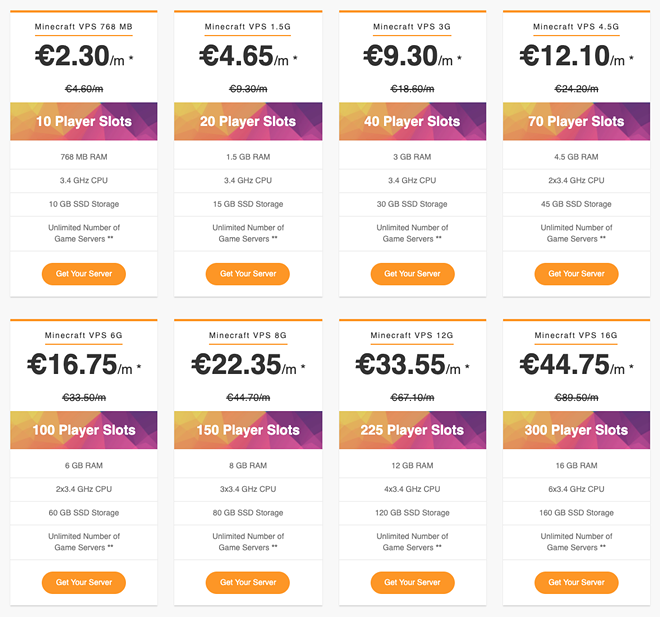
Task: Click the €9.30/m price on 3G plan
Action: tap(412, 57)
